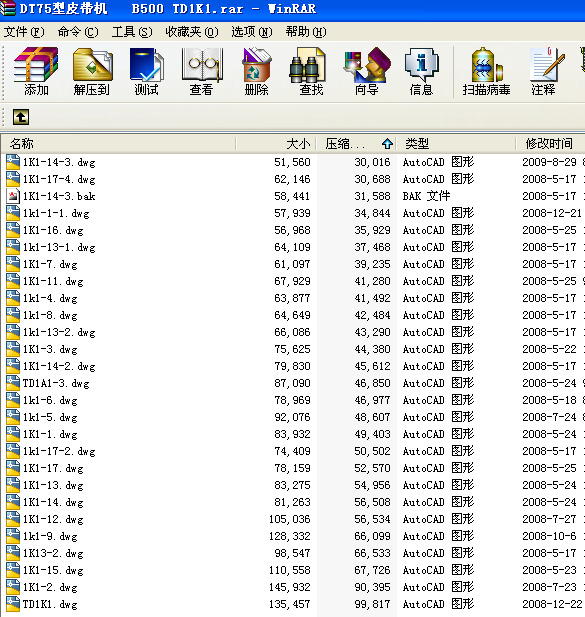Click the icon of 1K1-14-3.bak
585x617 pixels.
13,196
